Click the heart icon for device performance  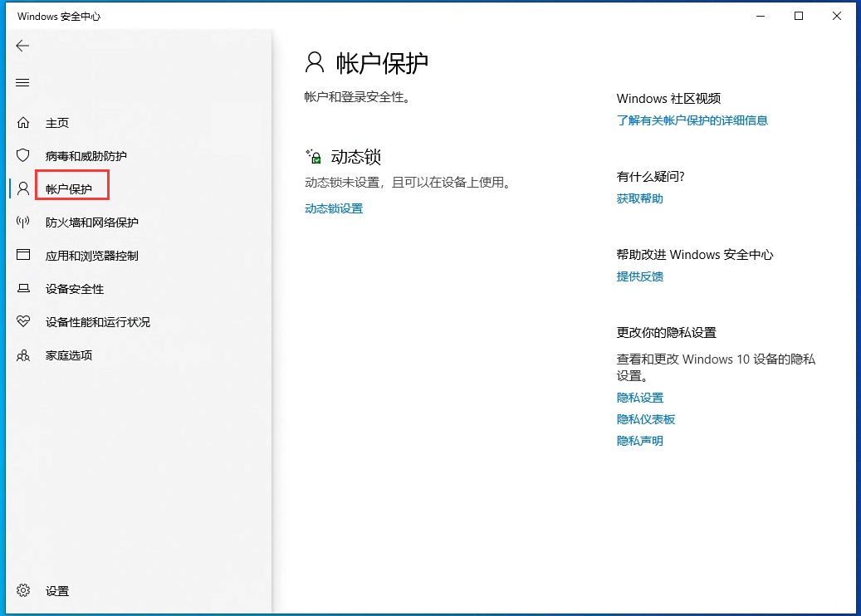pos(23,322)
